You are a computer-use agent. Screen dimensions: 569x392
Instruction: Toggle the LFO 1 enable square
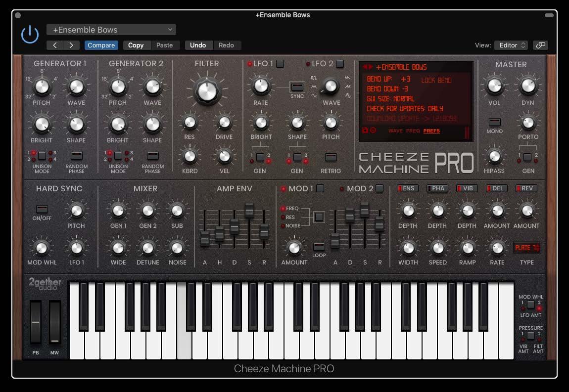[x=280, y=64]
